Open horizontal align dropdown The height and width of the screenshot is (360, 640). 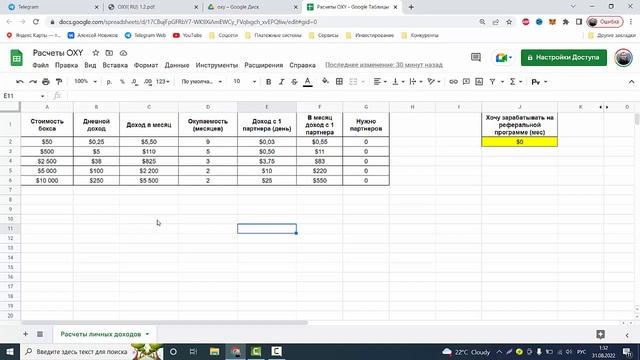(380, 82)
